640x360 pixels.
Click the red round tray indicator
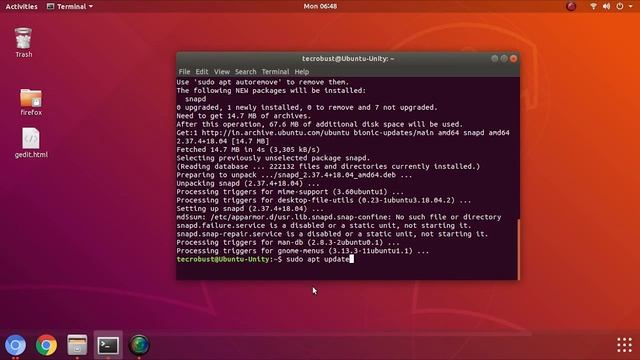pos(571,6)
